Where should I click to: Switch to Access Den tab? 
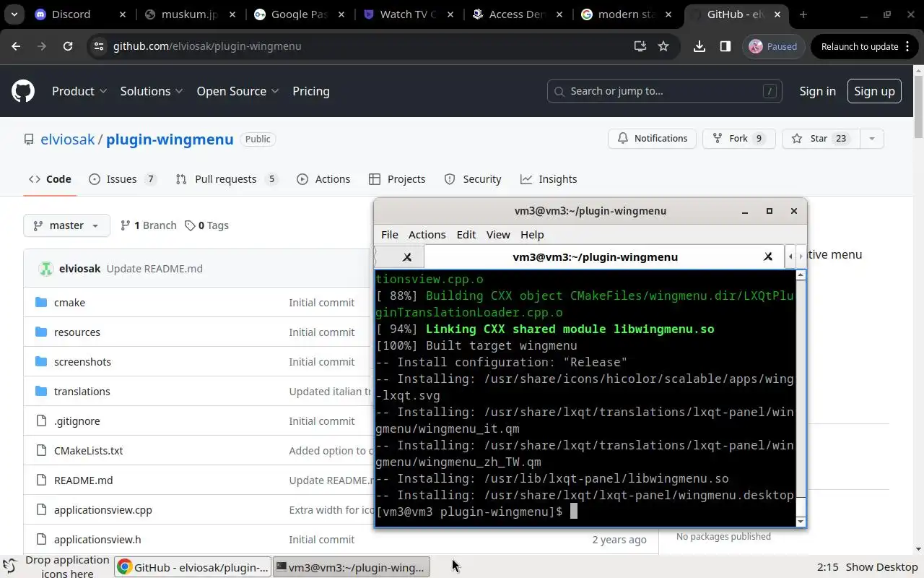point(518,14)
